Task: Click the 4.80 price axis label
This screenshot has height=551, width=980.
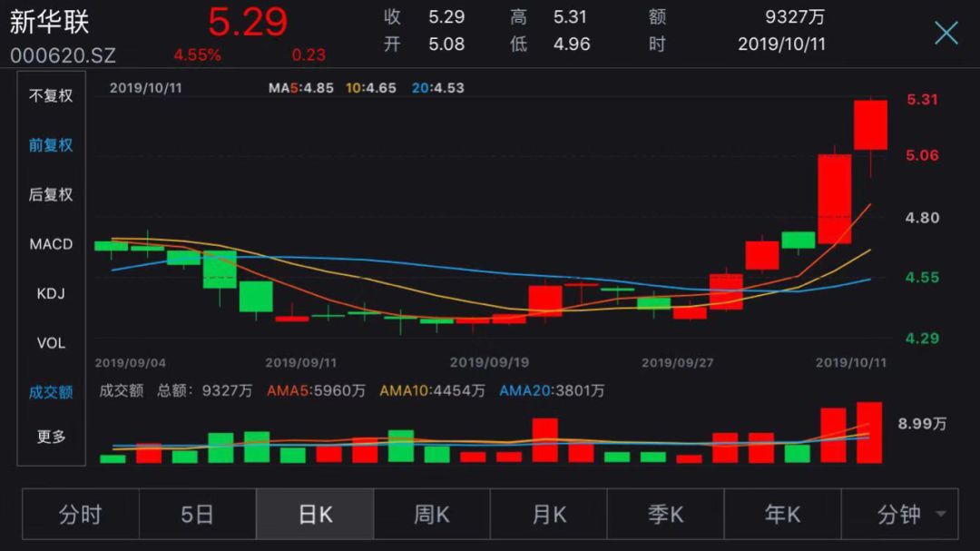Action: tap(923, 218)
